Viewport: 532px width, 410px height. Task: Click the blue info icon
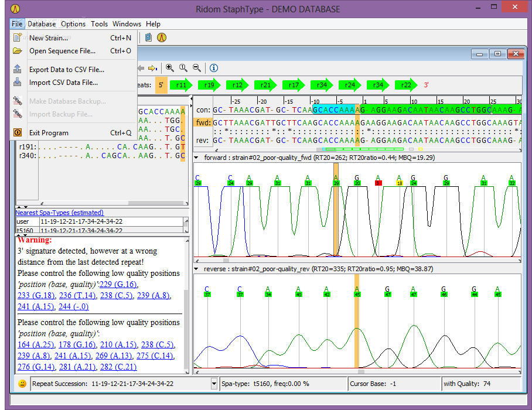click(x=213, y=68)
